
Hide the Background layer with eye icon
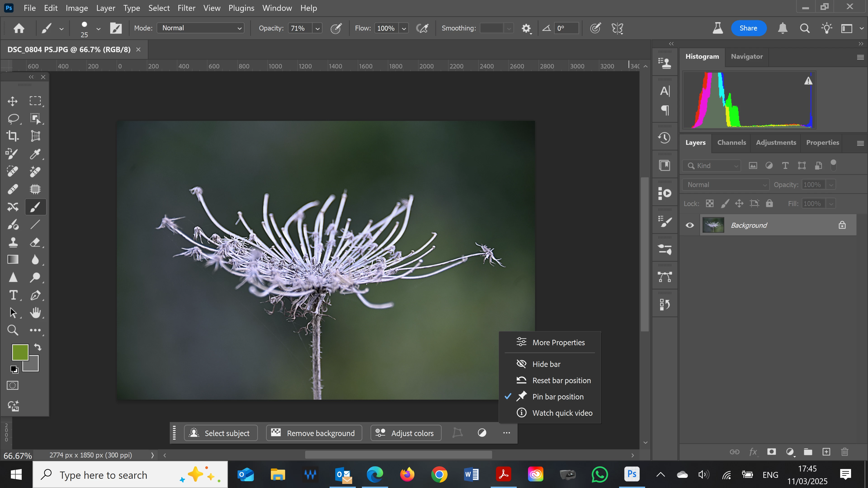(x=690, y=225)
